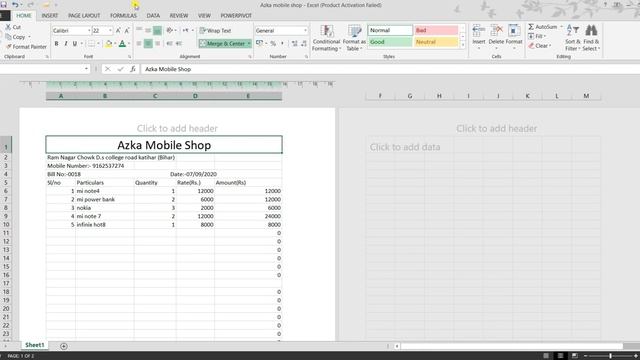
Task: Click the horizontal scrollbar at the bottom
Action: click(x=512, y=346)
